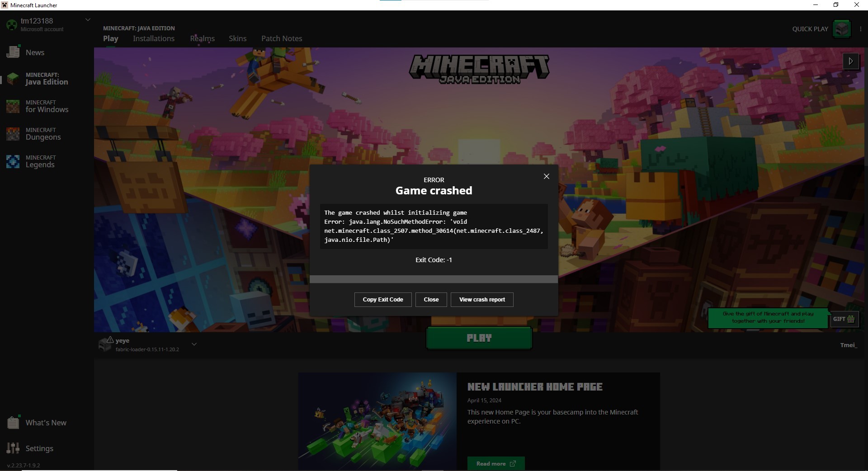868x471 pixels.
Task: Click the What's New clipboard icon
Action: click(x=13, y=422)
